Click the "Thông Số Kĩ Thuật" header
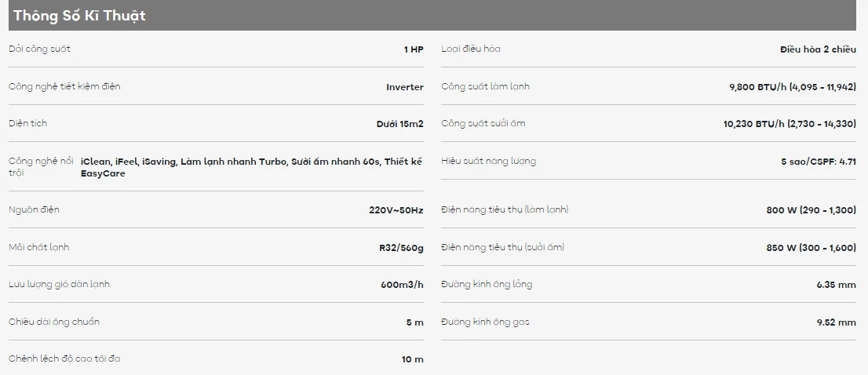 79,16
